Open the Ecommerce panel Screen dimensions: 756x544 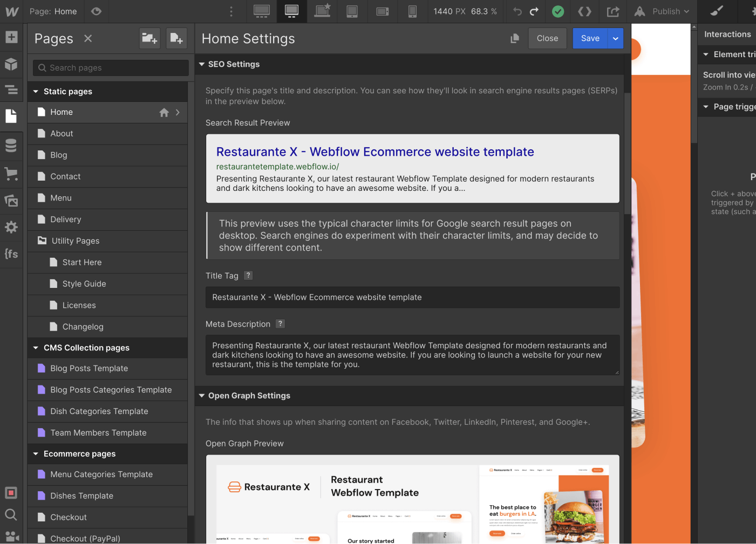[11, 173]
